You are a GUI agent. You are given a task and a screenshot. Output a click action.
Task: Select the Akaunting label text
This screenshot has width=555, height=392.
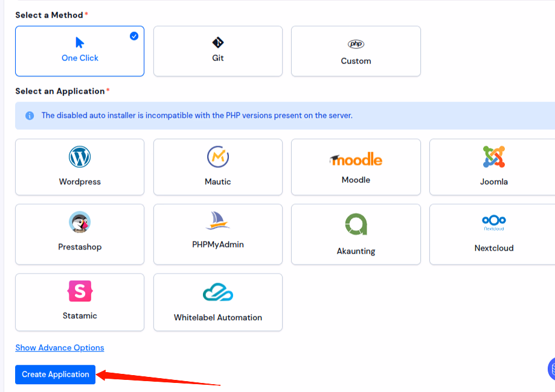click(x=356, y=251)
